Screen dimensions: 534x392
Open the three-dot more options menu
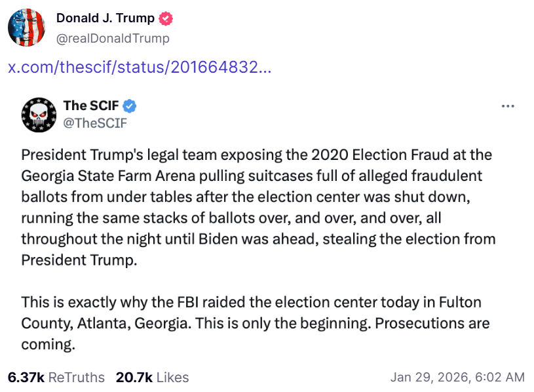pyautogui.click(x=508, y=106)
